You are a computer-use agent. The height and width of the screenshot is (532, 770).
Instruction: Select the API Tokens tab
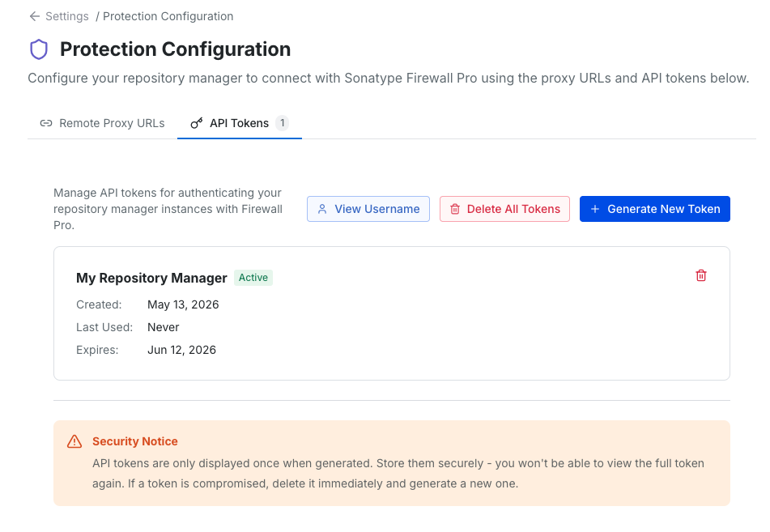tap(239, 123)
